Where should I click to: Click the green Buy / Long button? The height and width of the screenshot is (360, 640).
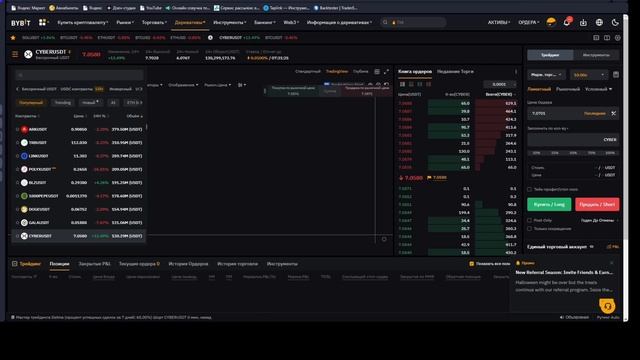coord(549,204)
